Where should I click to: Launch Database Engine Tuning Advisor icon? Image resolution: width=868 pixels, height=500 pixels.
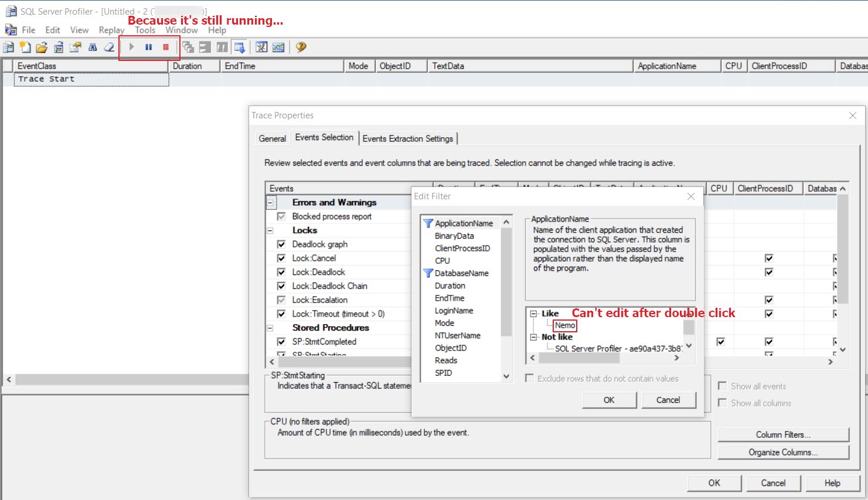(x=261, y=47)
